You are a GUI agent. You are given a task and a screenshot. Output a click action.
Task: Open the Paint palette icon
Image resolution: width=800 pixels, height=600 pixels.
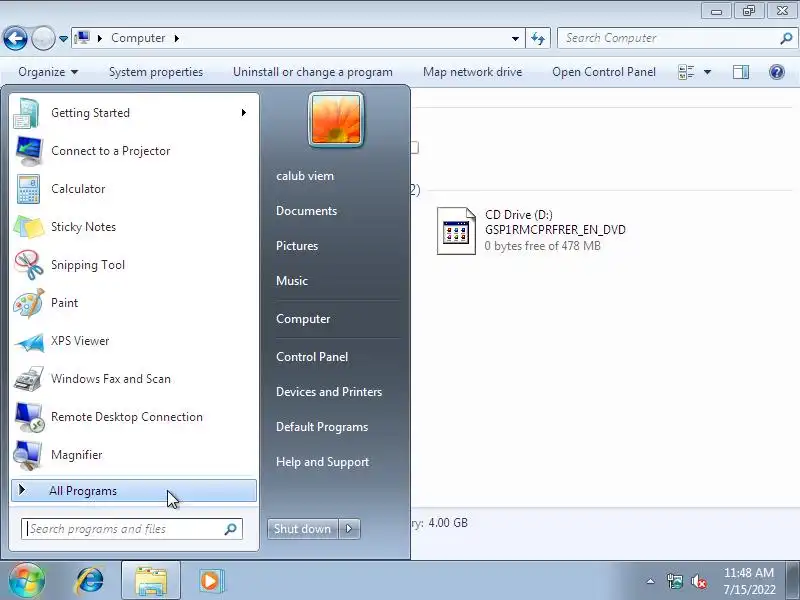29,303
